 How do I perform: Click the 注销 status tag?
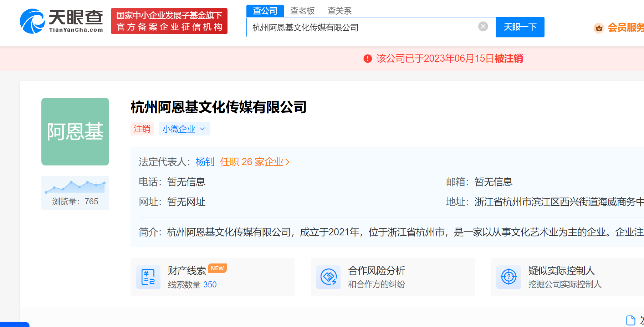(x=142, y=129)
